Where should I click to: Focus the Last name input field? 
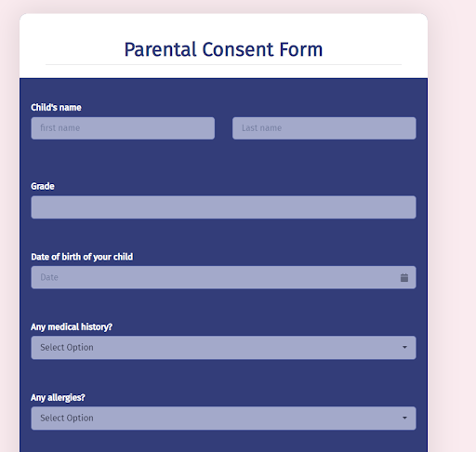[324, 128]
